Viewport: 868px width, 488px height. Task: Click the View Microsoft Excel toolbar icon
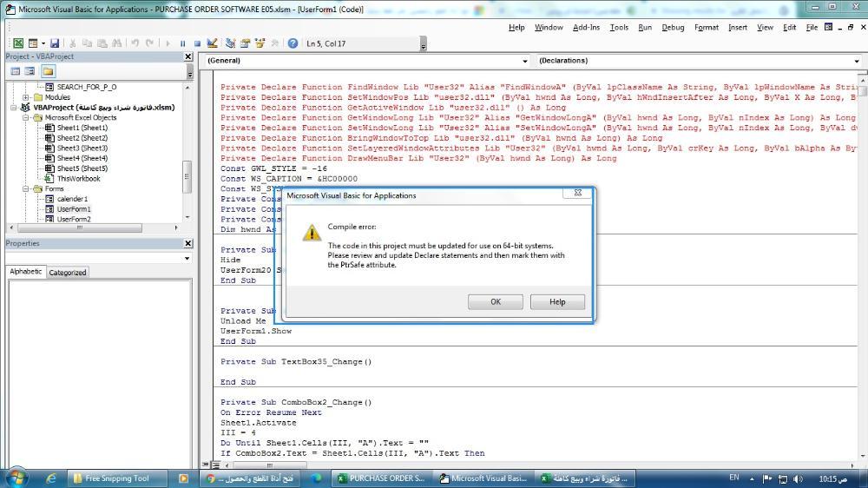coord(18,43)
